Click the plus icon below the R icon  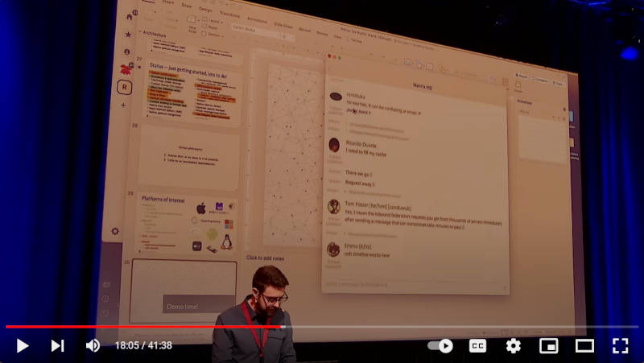pos(123,105)
